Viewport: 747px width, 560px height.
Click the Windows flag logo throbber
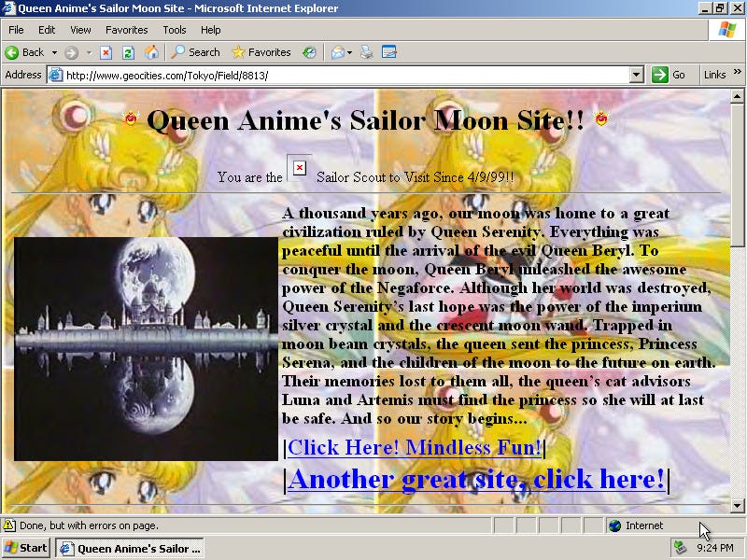coord(727,30)
